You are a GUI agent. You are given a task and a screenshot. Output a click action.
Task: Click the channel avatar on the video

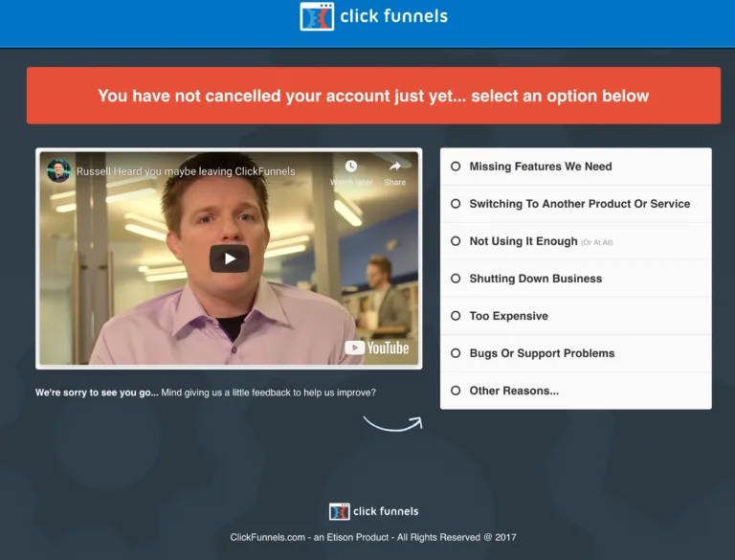pos(58,170)
